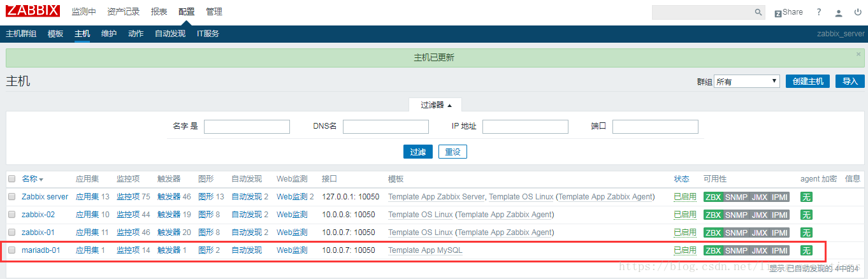The height and width of the screenshot is (279, 868).
Task: Switch to 模板 submenu tab
Action: pos(55,34)
